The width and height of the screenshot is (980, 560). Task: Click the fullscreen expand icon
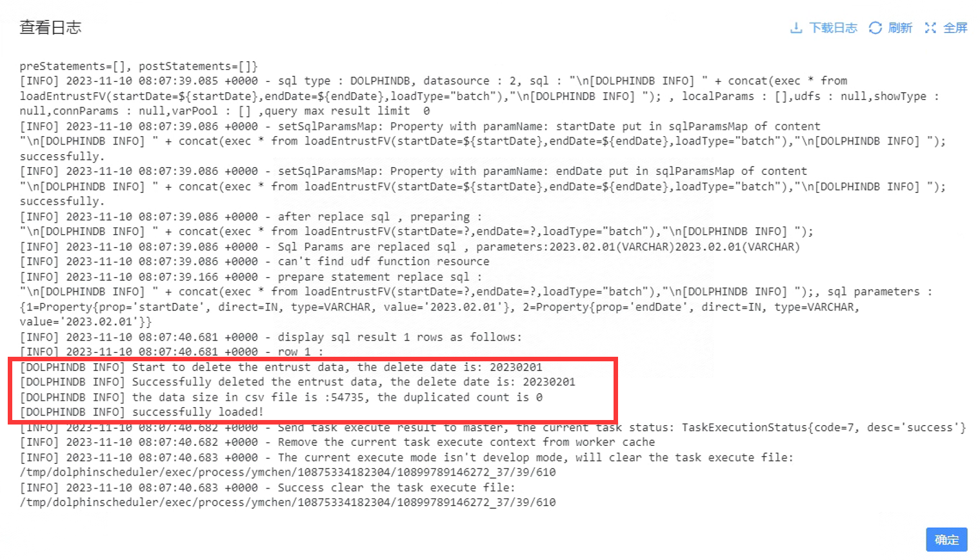tap(930, 28)
